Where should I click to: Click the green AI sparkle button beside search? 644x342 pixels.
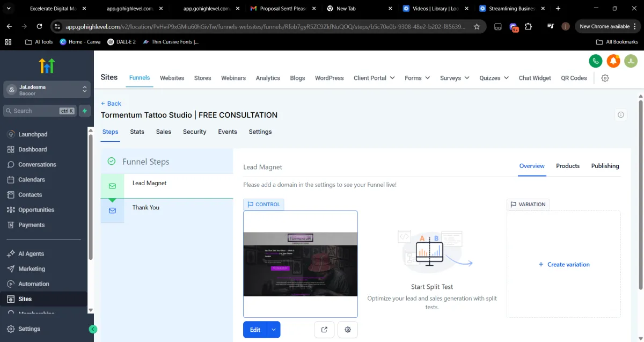coord(84,111)
